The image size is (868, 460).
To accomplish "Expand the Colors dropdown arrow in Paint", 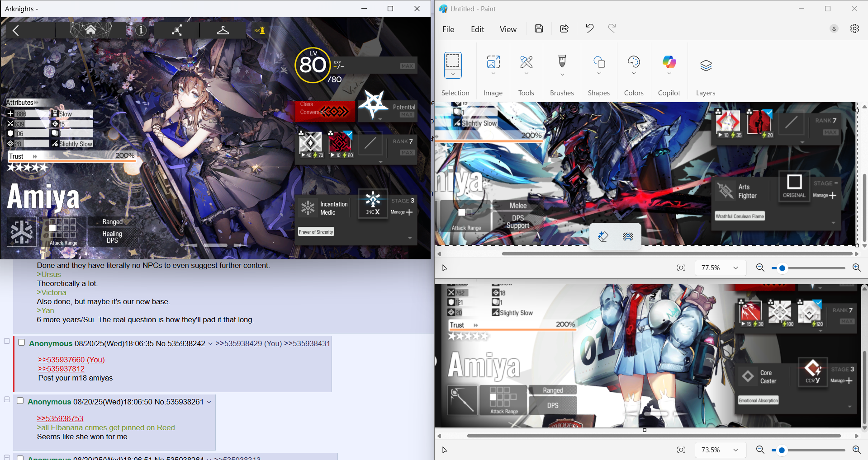I will tap(634, 74).
